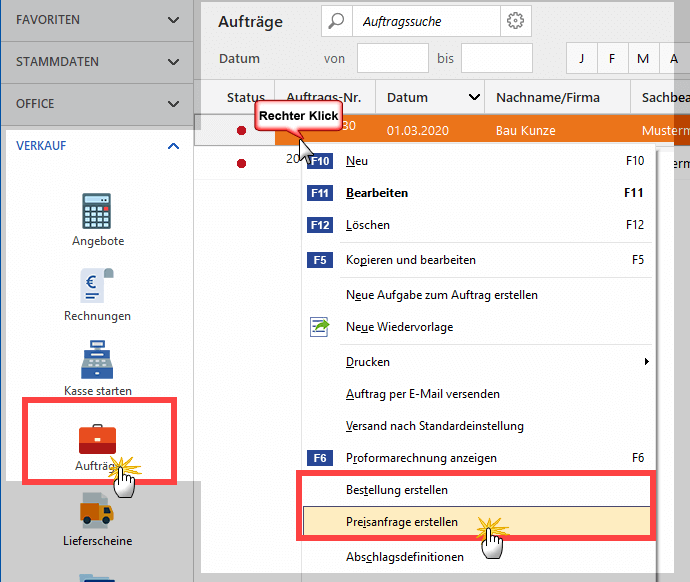Expand the FAVORITEN section
The width and height of the screenshot is (690, 582).
(174, 20)
